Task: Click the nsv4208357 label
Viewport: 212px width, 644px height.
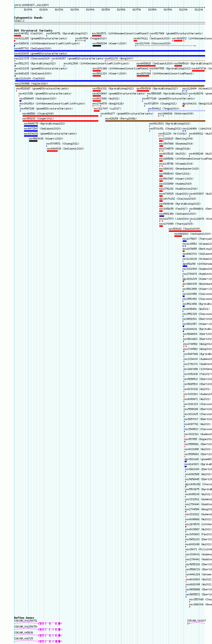Action: click(78, 58)
